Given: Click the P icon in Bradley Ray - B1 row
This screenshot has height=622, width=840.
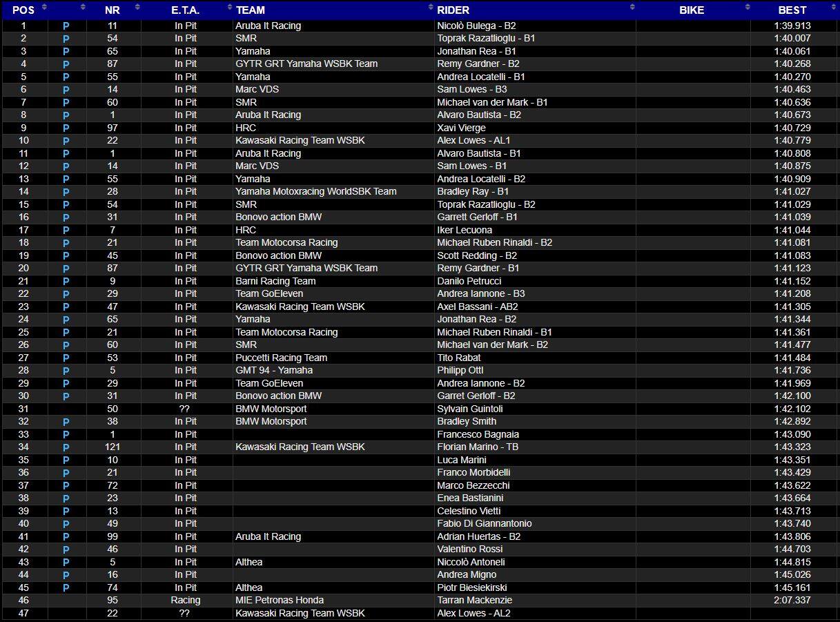Looking at the screenshot, I should pos(66,192).
